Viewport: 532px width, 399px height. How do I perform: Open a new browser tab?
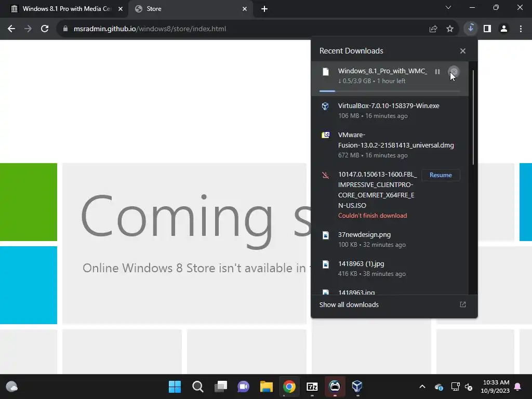(x=264, y=9)
